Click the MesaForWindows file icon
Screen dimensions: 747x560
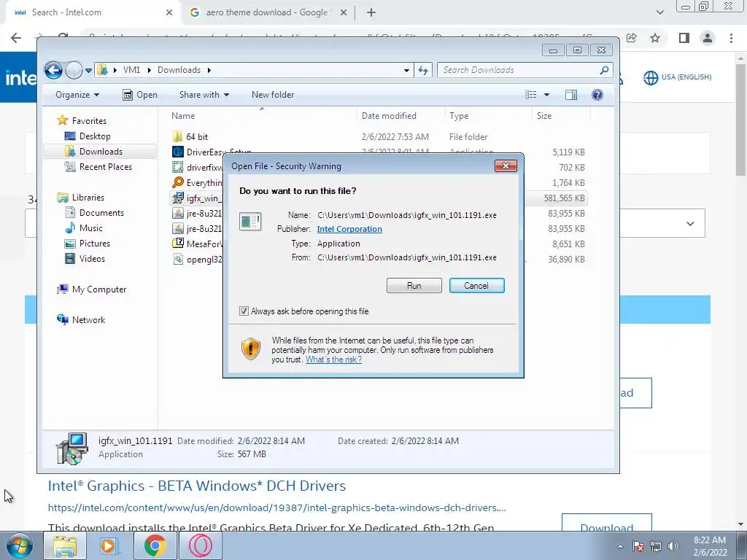pos(178,244)
